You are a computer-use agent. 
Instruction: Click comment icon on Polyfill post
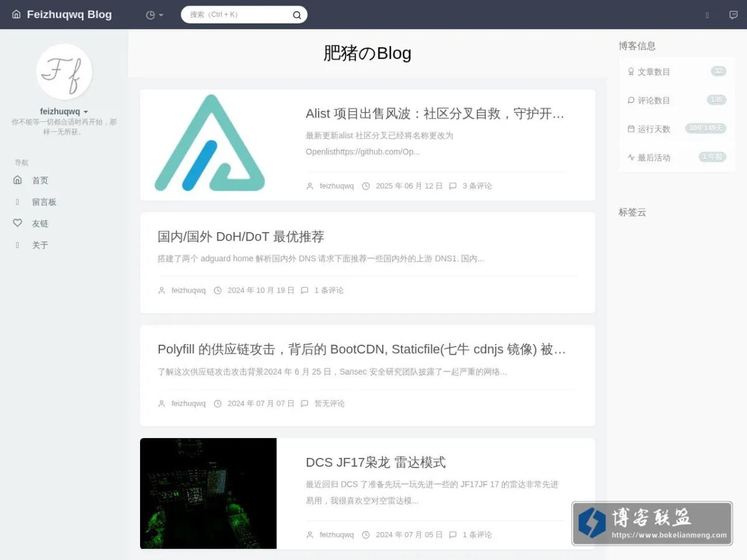304,404
